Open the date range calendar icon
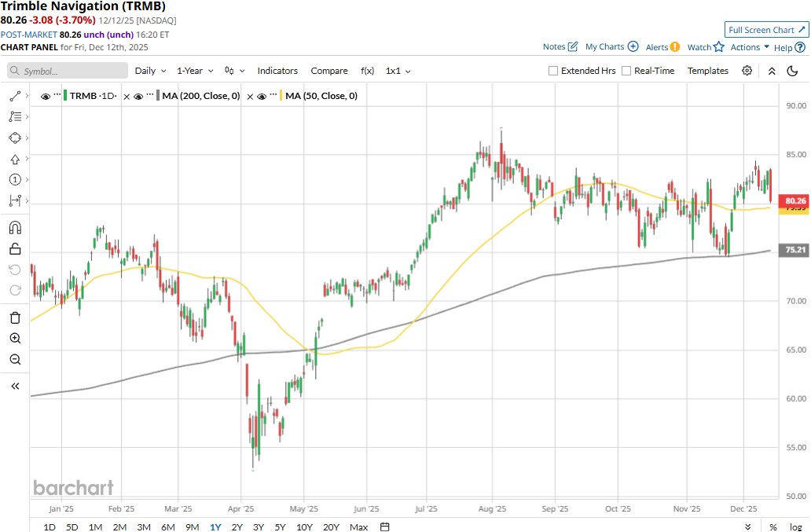This screenshot has height=532, width=811. click(384, 526)
